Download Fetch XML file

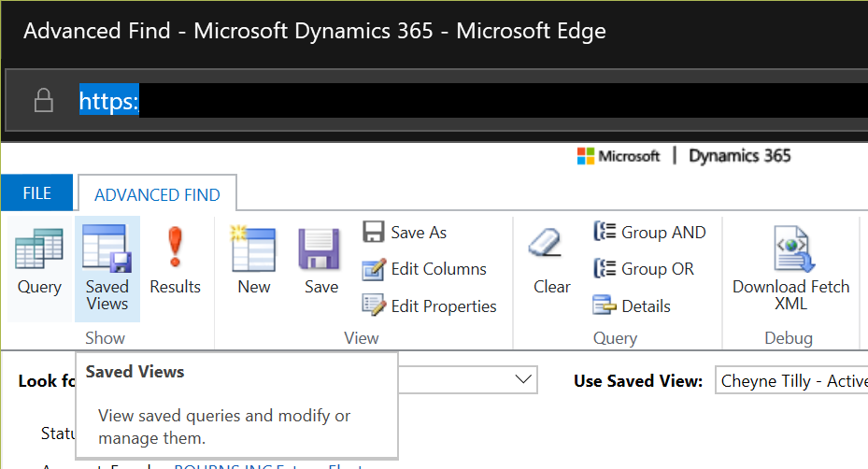[790, 268]
